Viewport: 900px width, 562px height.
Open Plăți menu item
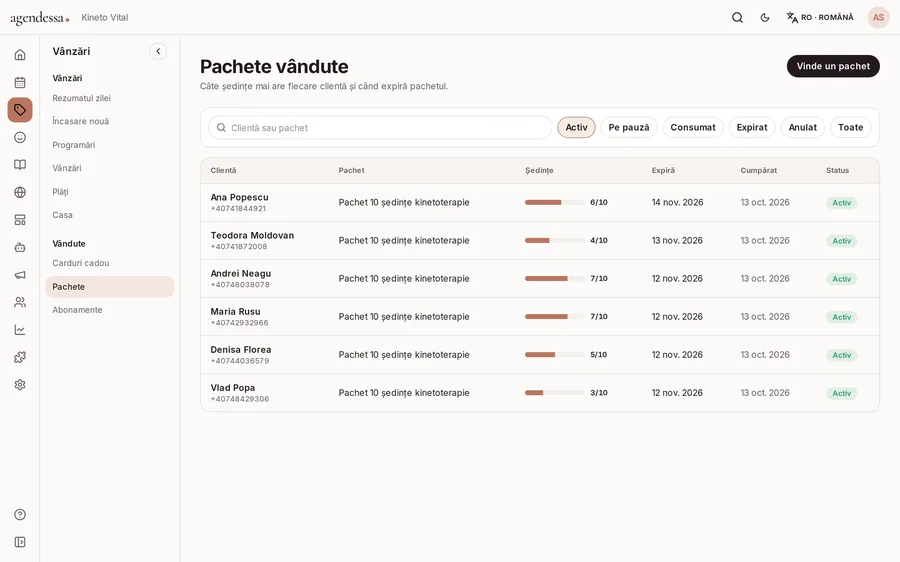coord(60,192)
